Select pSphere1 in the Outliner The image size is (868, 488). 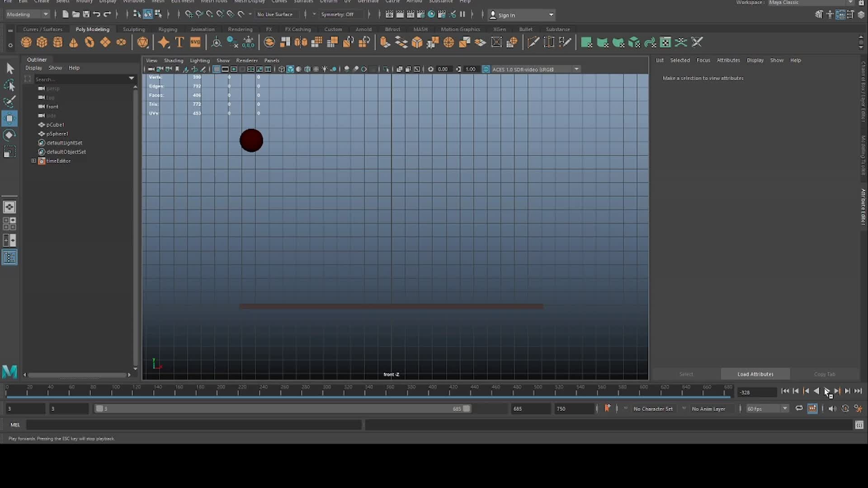pos(57,134)
